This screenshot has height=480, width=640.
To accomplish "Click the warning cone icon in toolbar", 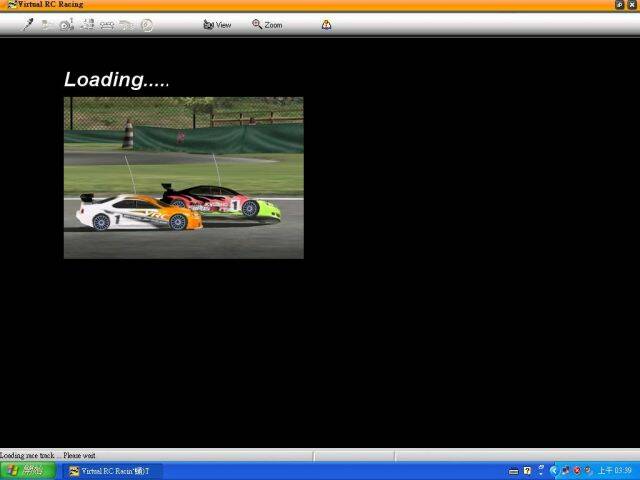I will 327,25.
